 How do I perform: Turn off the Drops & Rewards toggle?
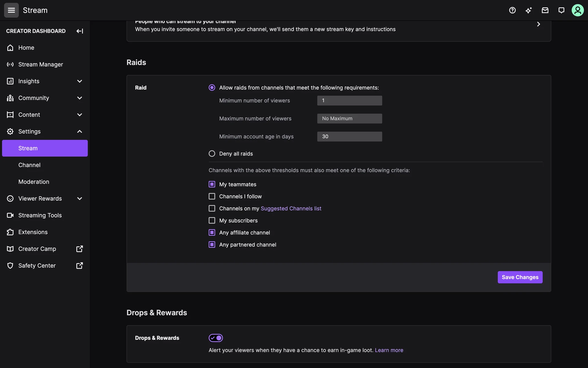216,338
